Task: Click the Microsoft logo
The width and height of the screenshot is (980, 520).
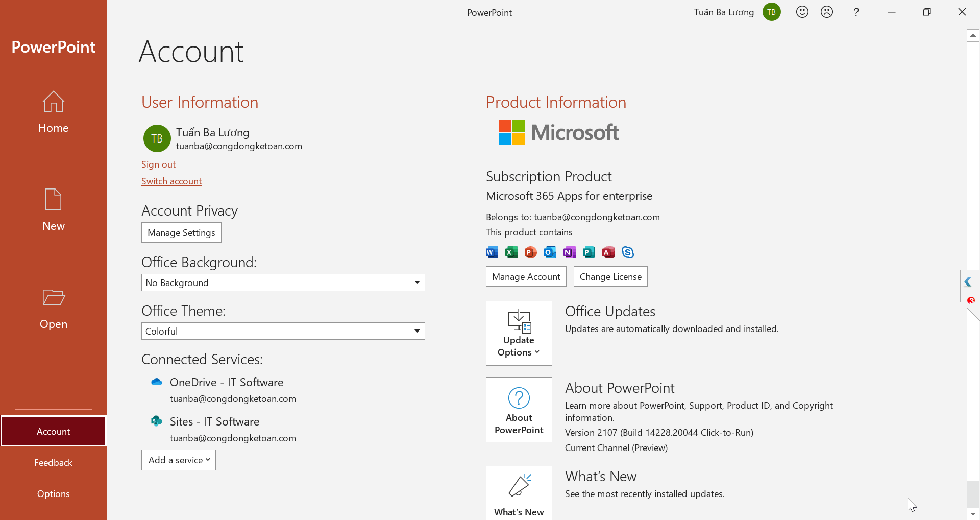Action: [559, 132]
